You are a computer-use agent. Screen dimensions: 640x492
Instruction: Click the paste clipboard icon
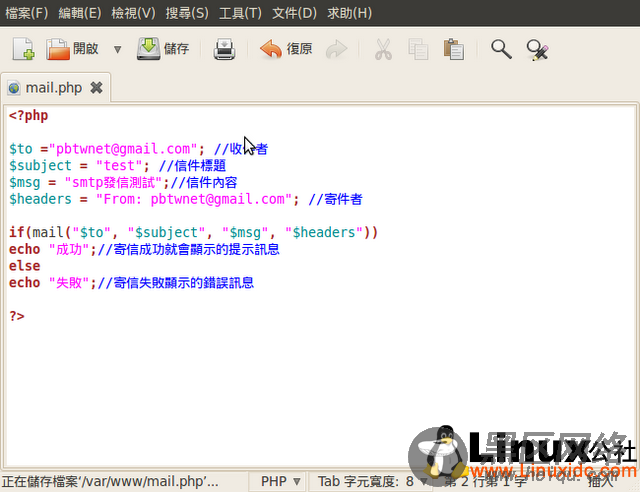[x=453, y=49]
